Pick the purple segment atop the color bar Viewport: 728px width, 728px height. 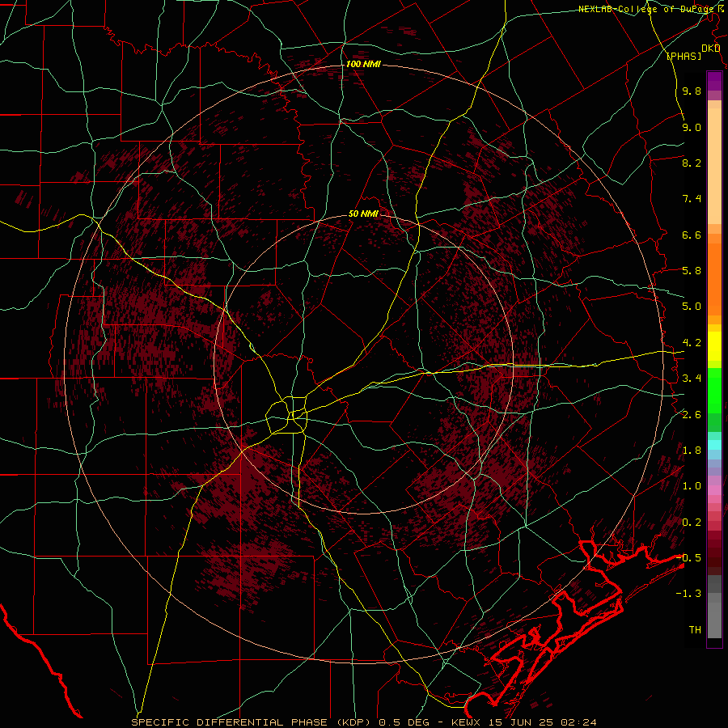(x=714, y=81)
